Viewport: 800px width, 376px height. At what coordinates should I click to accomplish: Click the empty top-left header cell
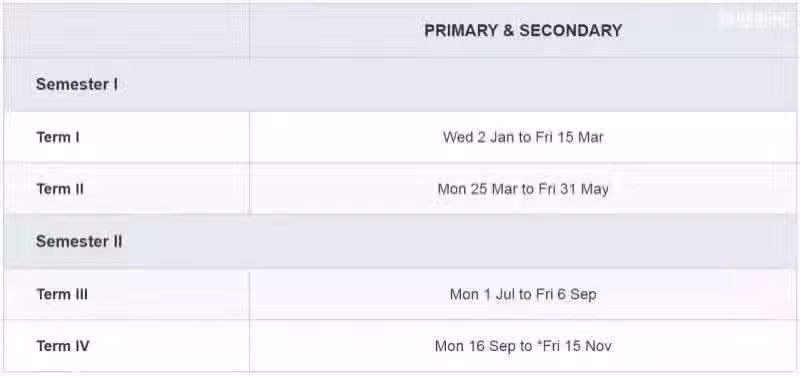(127, 31)
